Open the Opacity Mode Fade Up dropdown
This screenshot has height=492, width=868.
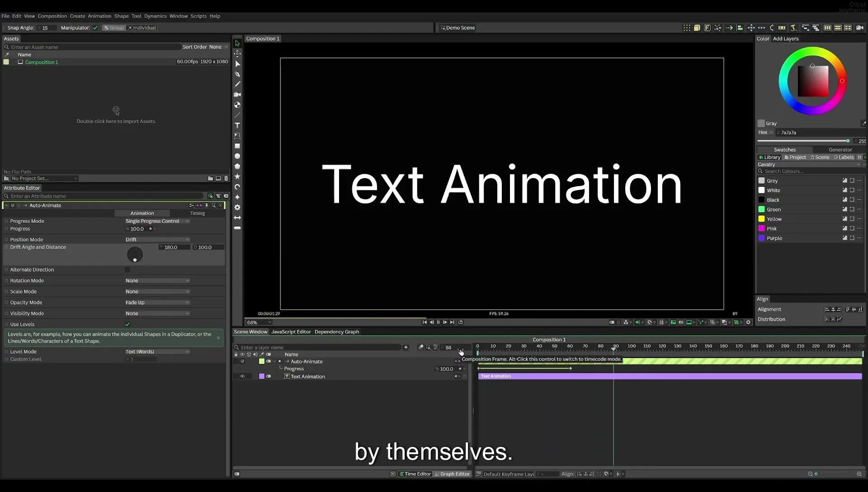tap(157, 303)
